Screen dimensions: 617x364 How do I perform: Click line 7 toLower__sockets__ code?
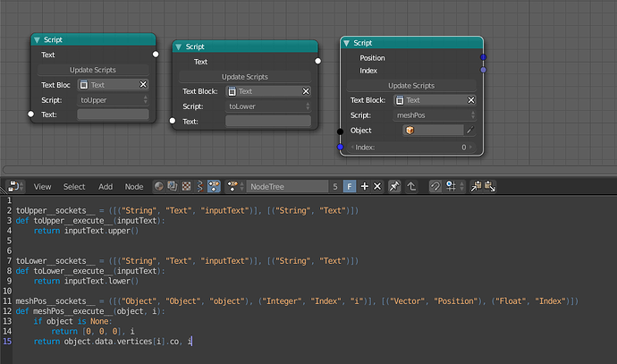(x=187, y=261)
